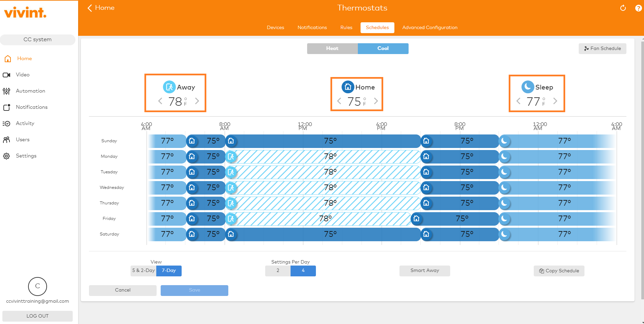
Task: Open the Advanced Configuration tab
Action: click(x=430, y=27)
